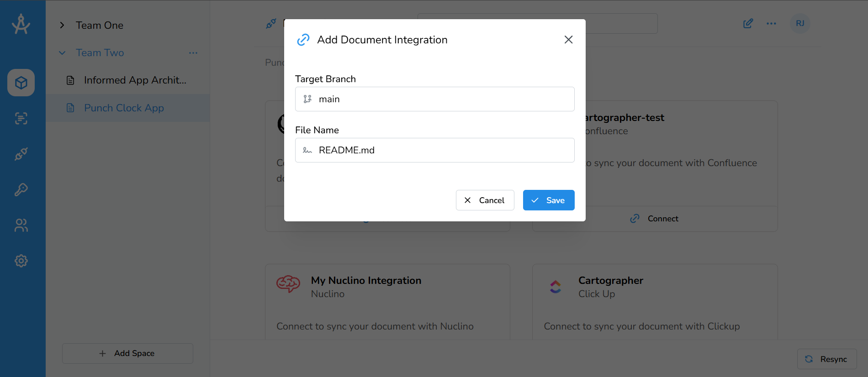Open Team Two more options menu
Viewport: 868px width, 377px height.
193,53
